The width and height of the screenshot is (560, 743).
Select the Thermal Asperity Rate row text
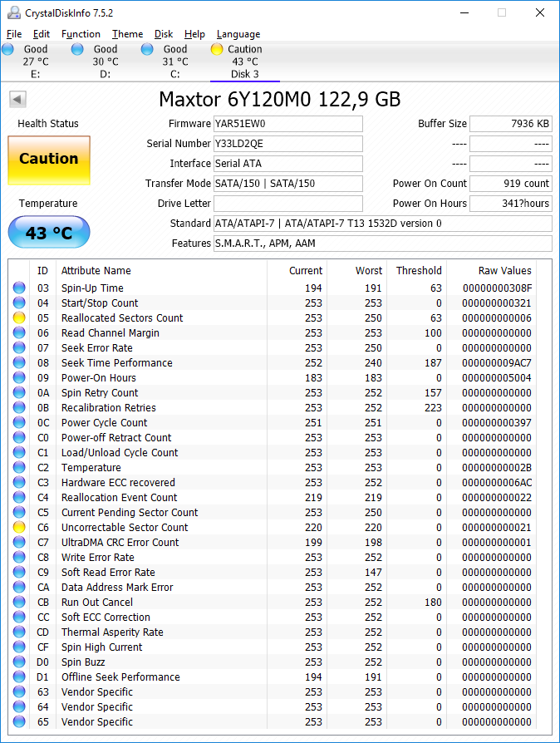click(x=112, y=632)
